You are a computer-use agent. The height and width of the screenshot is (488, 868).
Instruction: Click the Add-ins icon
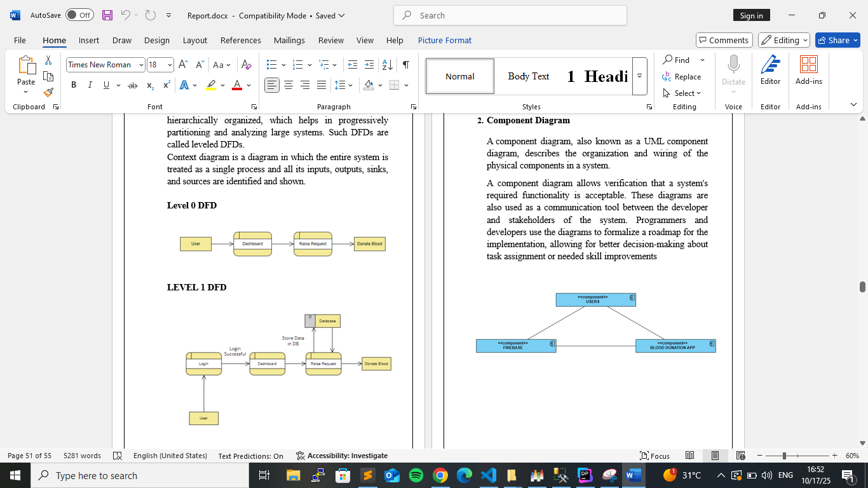808,70
